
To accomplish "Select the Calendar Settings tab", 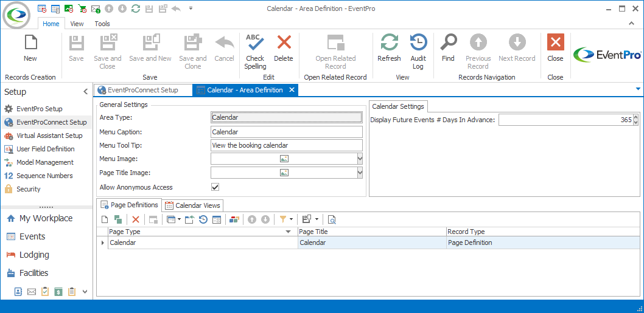I will point(398,106).
